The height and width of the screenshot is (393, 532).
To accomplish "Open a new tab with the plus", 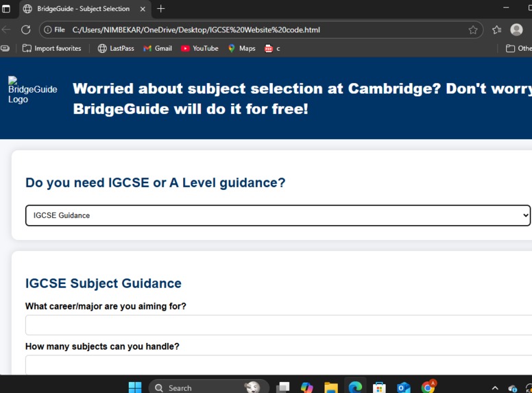I will click(161, 9).
